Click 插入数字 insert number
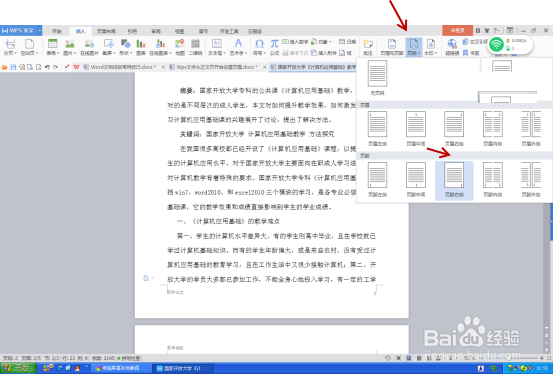Viewport: 553px width, 375px height. pyautogui.click(x=295, y=42)
